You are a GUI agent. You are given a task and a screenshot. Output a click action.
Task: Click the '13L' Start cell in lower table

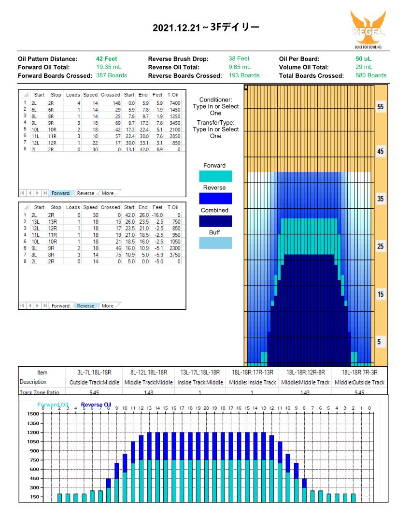coord(35,222)
